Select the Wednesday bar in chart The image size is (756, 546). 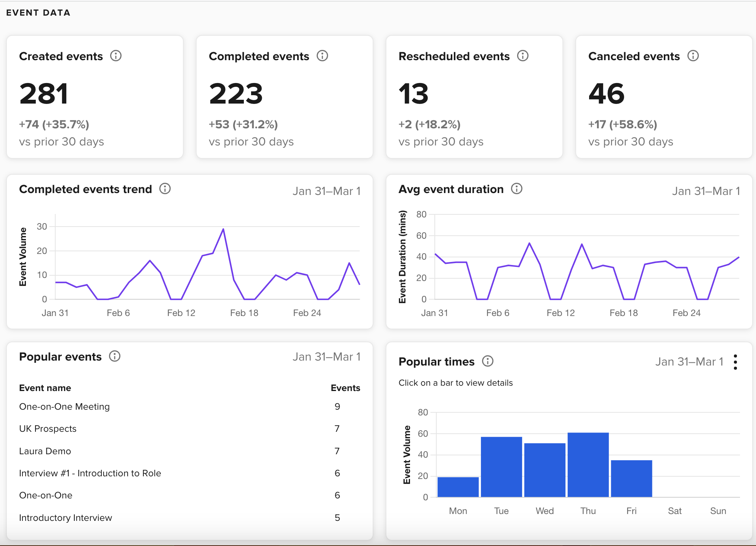tap(545, 470)
